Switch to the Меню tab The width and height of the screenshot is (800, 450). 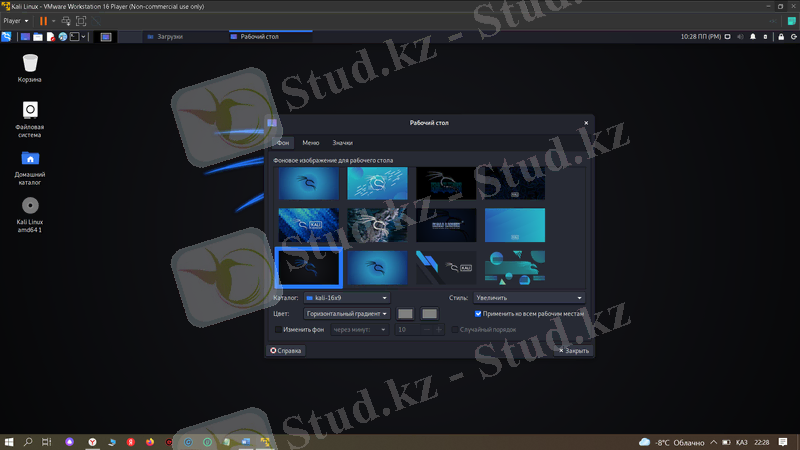pyautogui.click(x=311, y=143)
